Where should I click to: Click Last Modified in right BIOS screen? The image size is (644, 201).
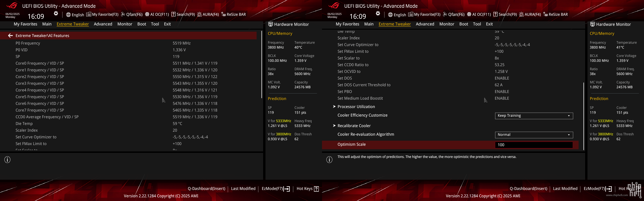pos(565,188)
